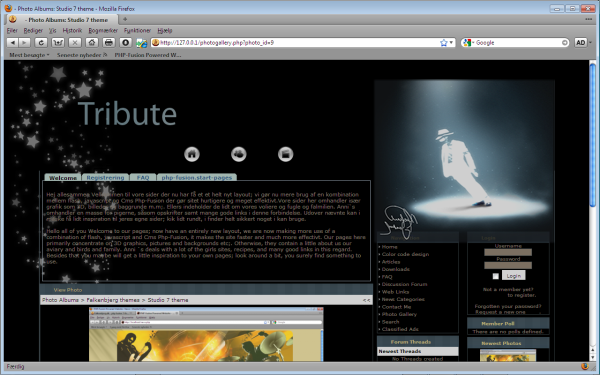Click the Stop loading X icon

coord(75,43)
